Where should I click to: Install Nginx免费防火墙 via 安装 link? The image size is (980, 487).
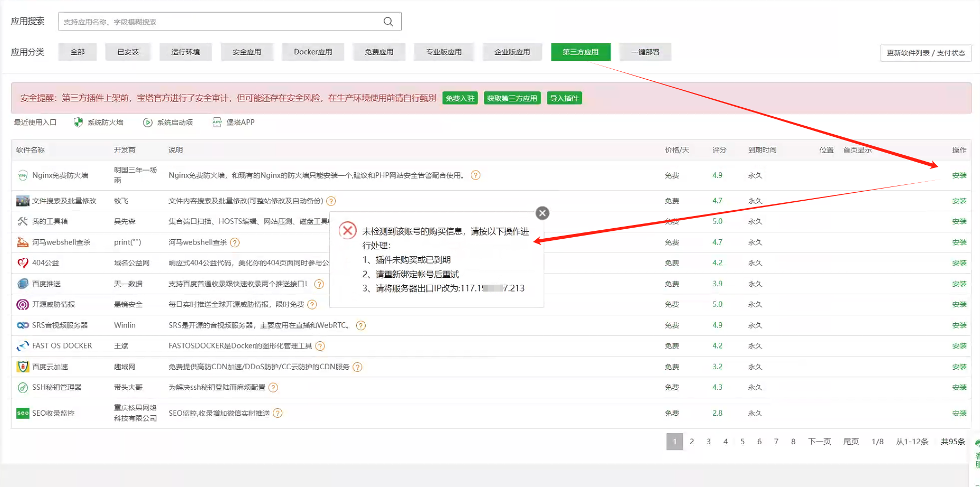(959, 175)
